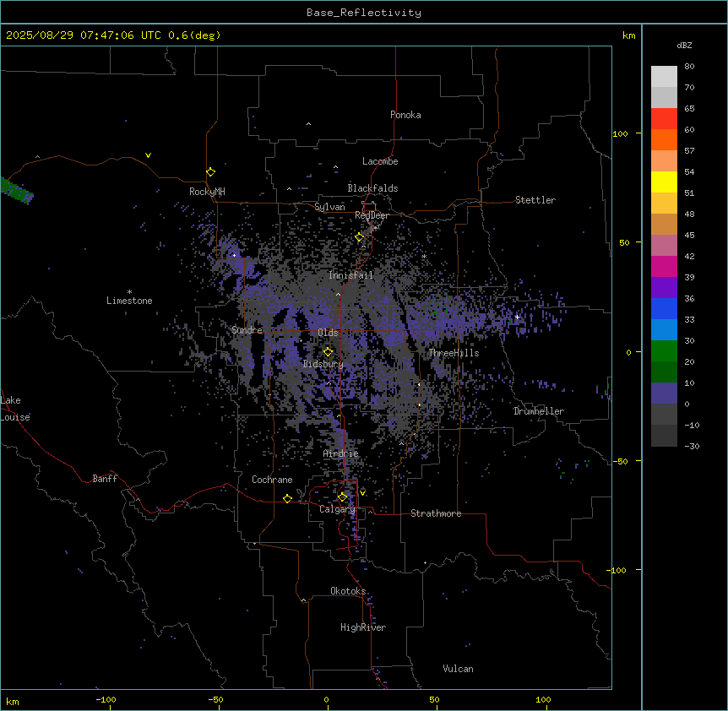Screen dimensions: 728x711
Task: Pick the slate blue 0-10 dBZ legend swatch
Action: tap(664, 393)
